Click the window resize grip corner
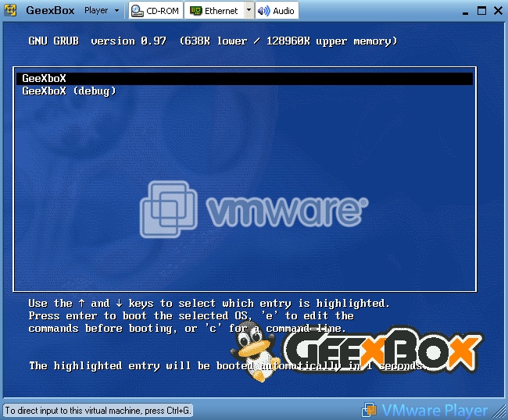This screenshot has height=420, width=508. pyautogui.click(x=499, y=411)
